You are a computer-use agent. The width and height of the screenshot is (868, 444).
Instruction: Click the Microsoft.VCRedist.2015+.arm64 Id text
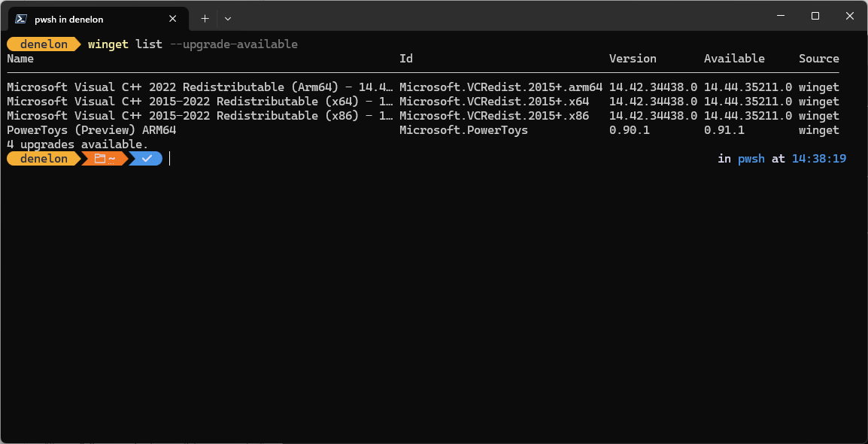(x=500, y=87)
